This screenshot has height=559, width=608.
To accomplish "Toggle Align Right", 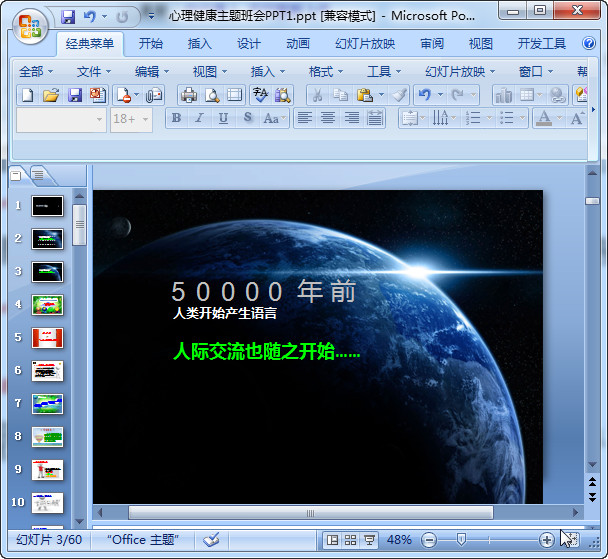I will (352, 118).
